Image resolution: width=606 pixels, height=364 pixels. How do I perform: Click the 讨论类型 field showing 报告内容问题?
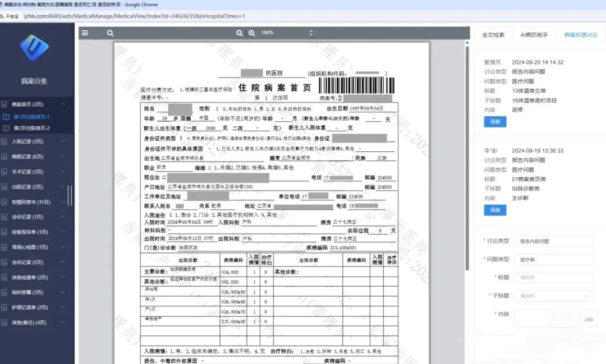coord(553,241)
